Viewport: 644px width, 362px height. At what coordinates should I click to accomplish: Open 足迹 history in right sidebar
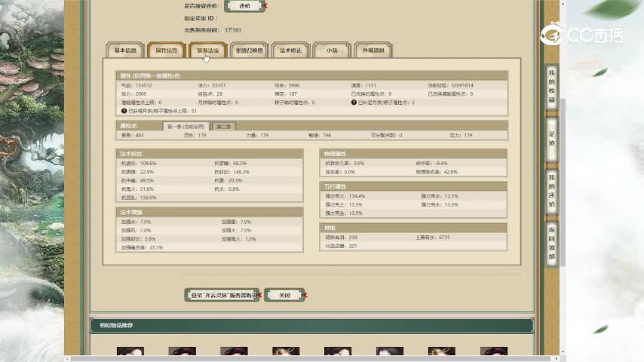(x=551, y=137)
